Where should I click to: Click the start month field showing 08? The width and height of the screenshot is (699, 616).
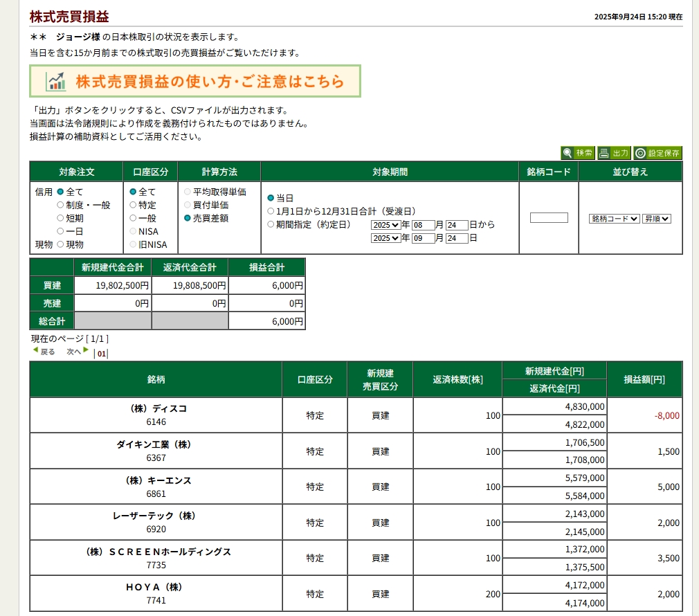(x=423, y=225)
